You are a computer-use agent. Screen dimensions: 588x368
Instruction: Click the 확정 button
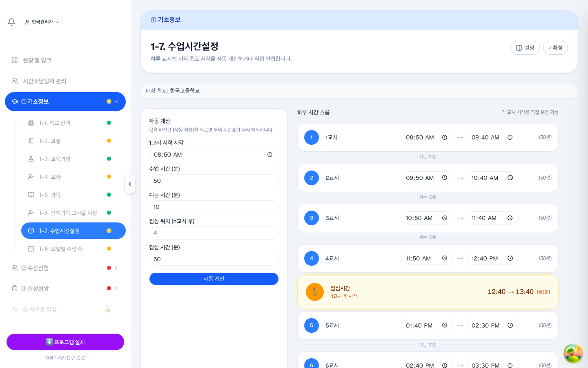click(x=555, y=48)
